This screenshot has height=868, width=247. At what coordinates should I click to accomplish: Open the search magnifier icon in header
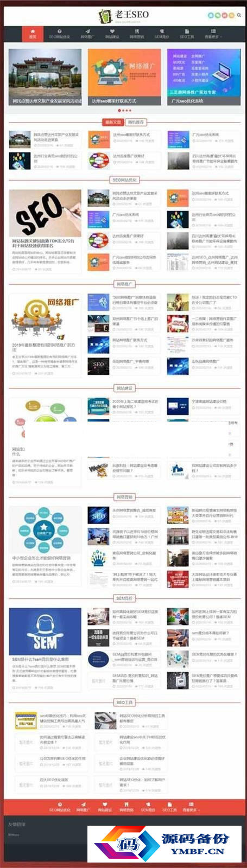click(x=239, y=16)
